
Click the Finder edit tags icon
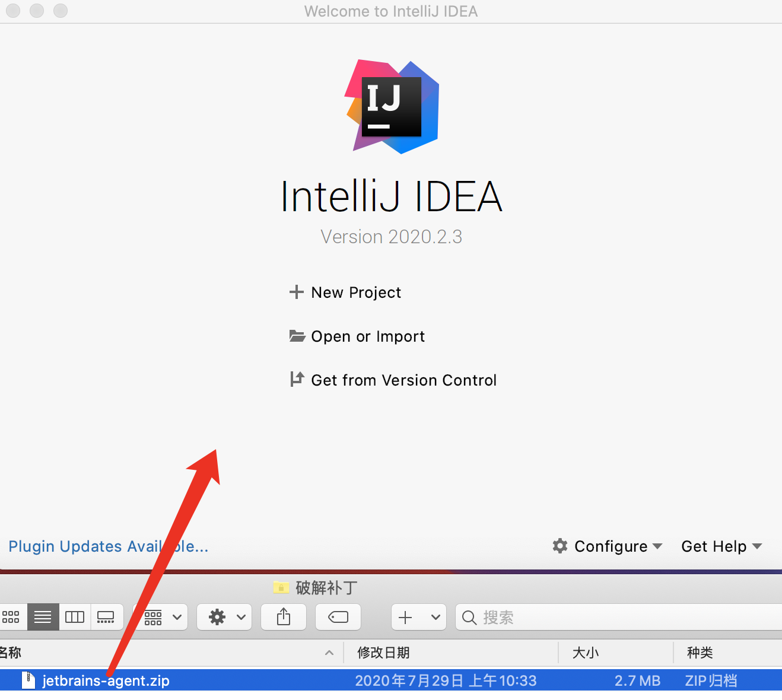(x=338, y=617)
